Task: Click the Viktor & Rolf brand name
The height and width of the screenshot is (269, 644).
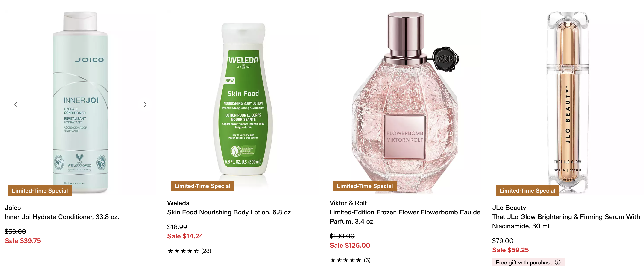Action: 348,203
